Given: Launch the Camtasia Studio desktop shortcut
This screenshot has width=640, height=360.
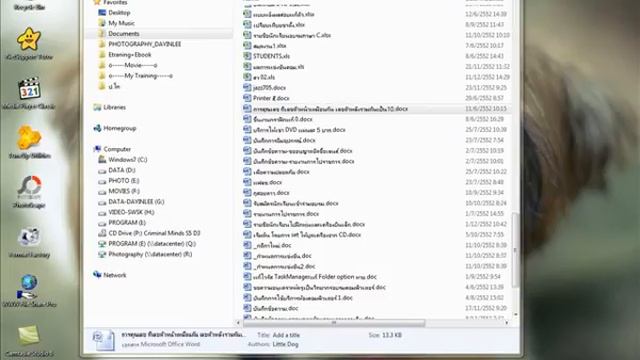Looking at the screenshot, I should pyautogui.click(x=29, y=336).
